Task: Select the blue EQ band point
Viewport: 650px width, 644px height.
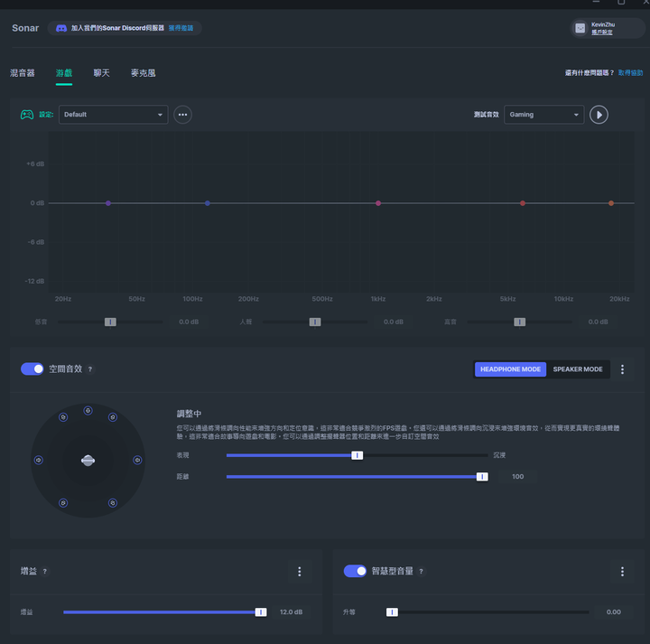Action: coord(208,203)
